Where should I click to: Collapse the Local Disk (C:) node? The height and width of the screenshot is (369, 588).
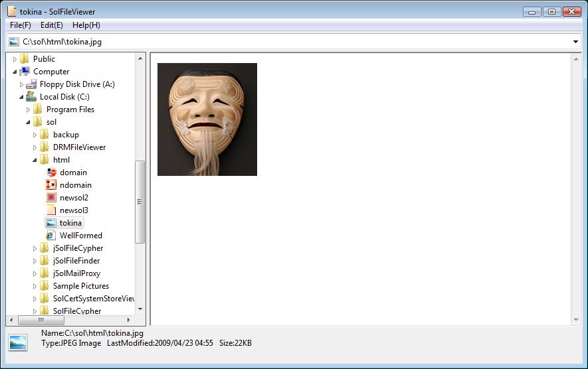click(x=21, y=97)
